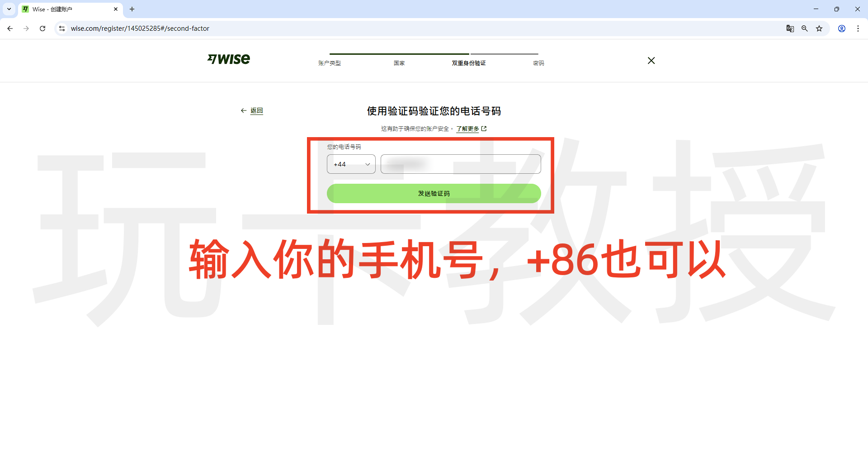Bookmark this page with the star icon
The height and width of the screenshot is (467, 868).
pyautogui.click(x=819, y=29)
